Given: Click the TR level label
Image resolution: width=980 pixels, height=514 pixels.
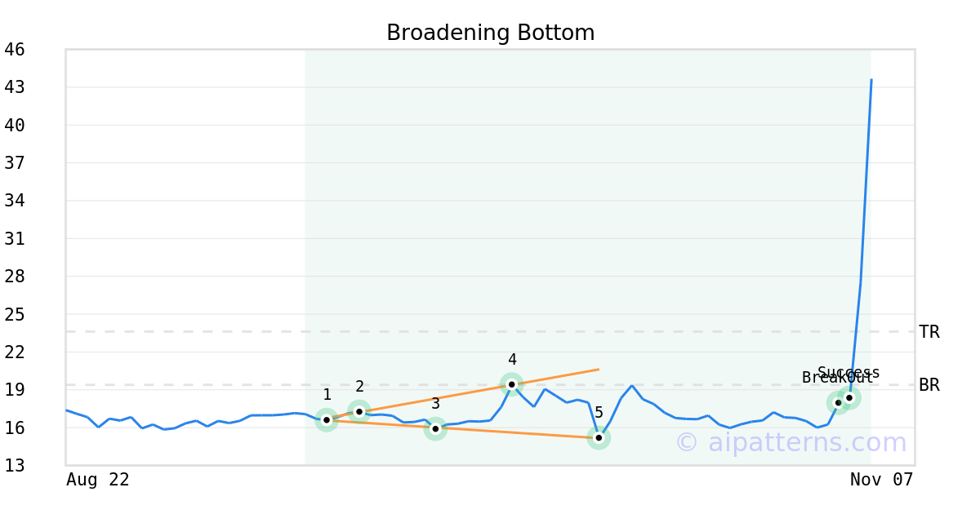Looking at the screenshot, I should [929, 332].
